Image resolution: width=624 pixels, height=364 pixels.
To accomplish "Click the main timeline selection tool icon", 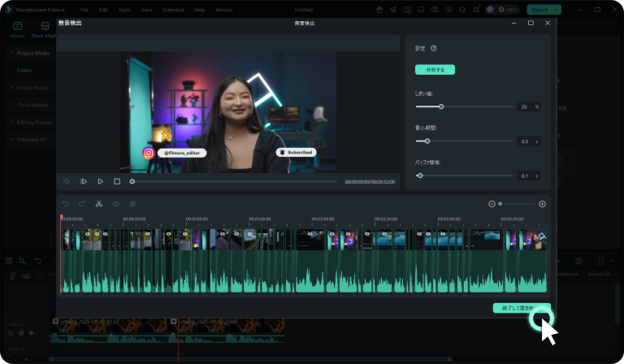I will 23,261.
